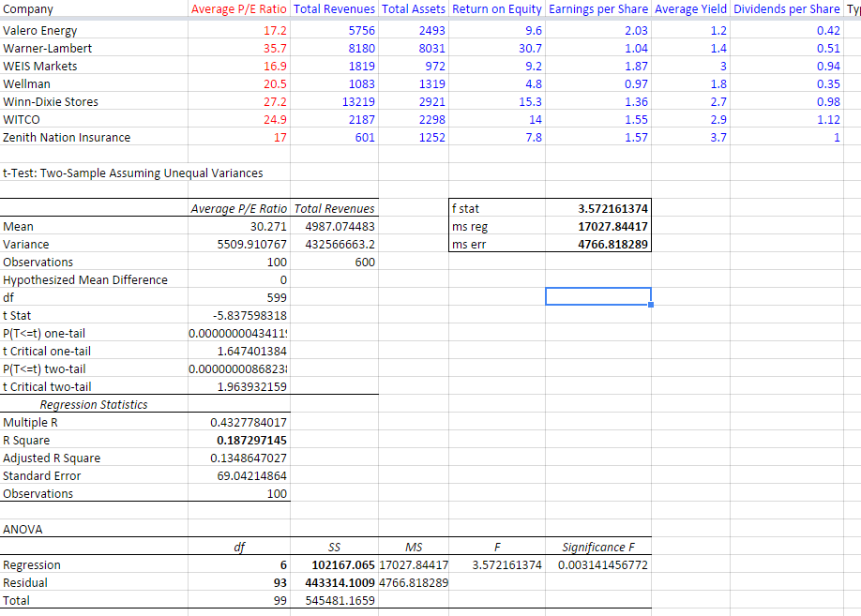This screenshot has height=616, width=861.
Task: Select the t-Test Two-Sample title cell
Action: coord(133,173)
